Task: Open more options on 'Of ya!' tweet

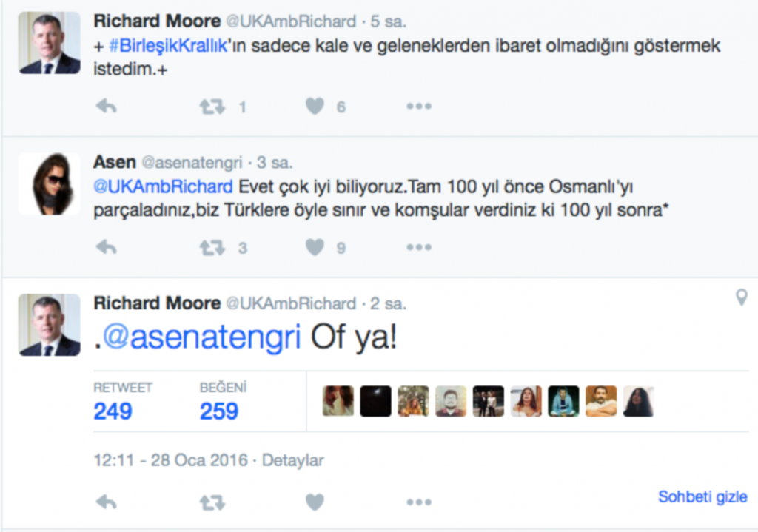Action: [x=418, y=502]
